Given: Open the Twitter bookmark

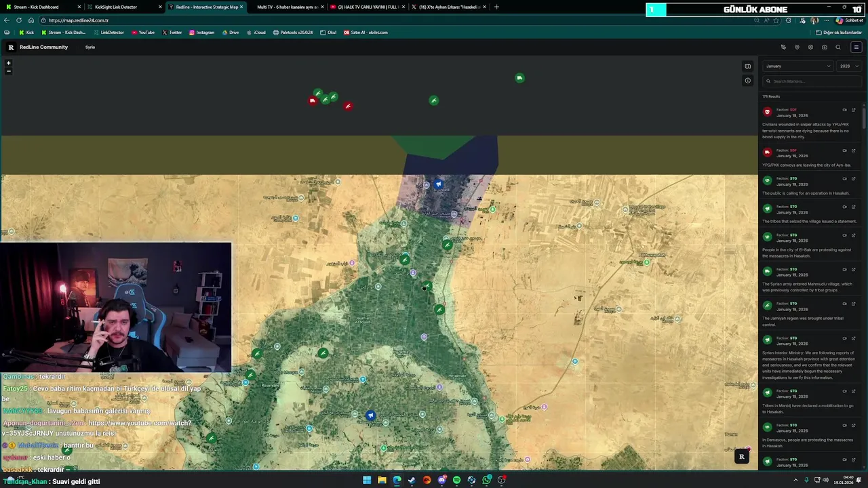Looking at the screenshot, I should (x=172, y=33).
